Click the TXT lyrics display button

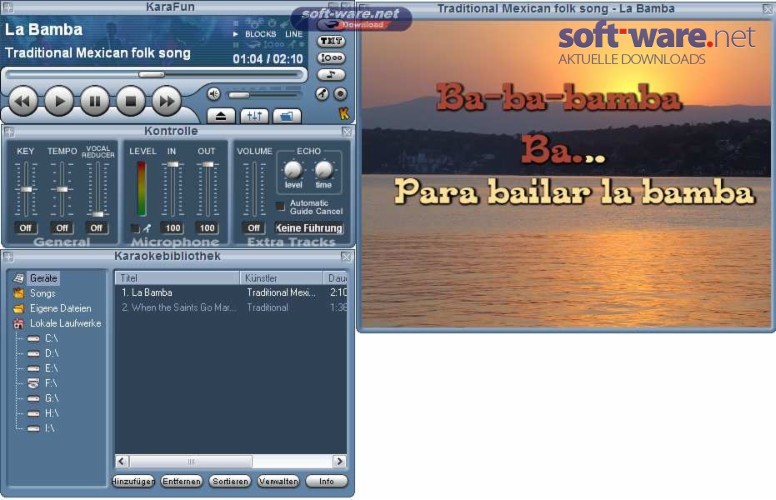[331, 41]
